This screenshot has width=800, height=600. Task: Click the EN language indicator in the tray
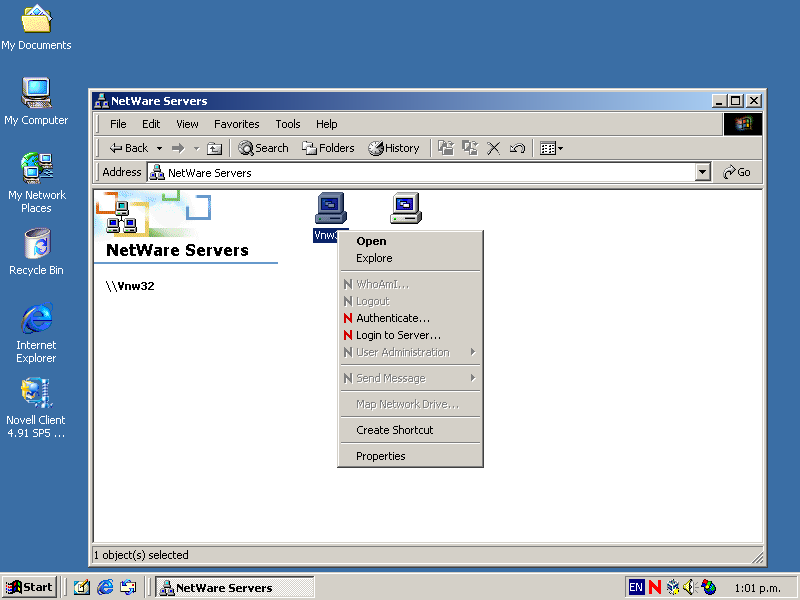click(x=636, y=588)
